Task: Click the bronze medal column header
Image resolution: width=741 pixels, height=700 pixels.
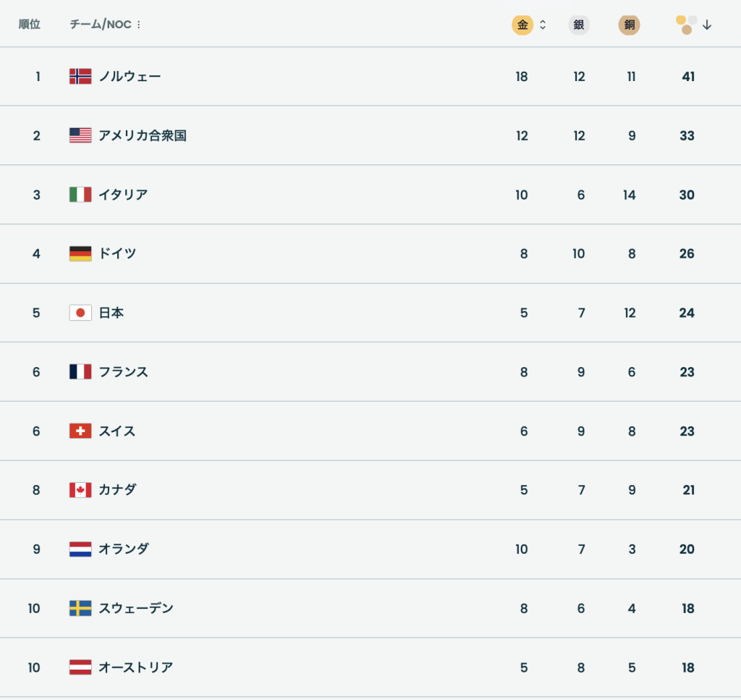Action: [630, 25]
